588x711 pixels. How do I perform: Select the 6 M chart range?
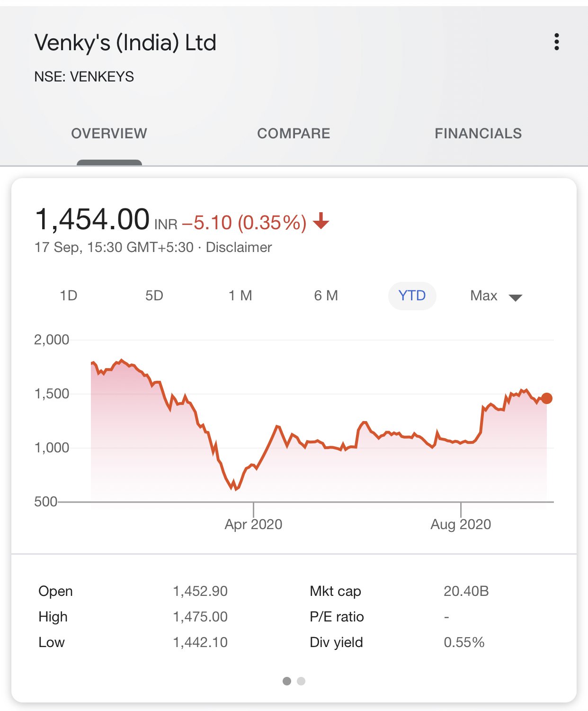click(326, 296)
